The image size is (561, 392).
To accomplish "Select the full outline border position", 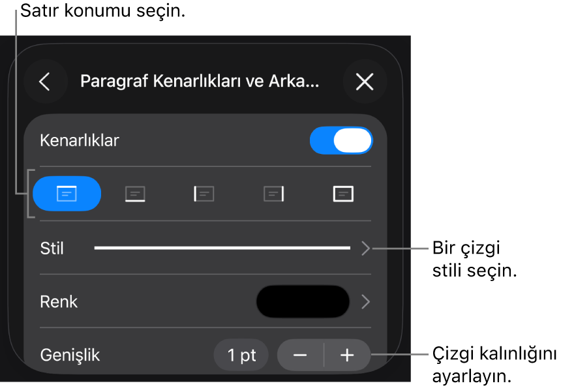I will (x=343, y=194).
